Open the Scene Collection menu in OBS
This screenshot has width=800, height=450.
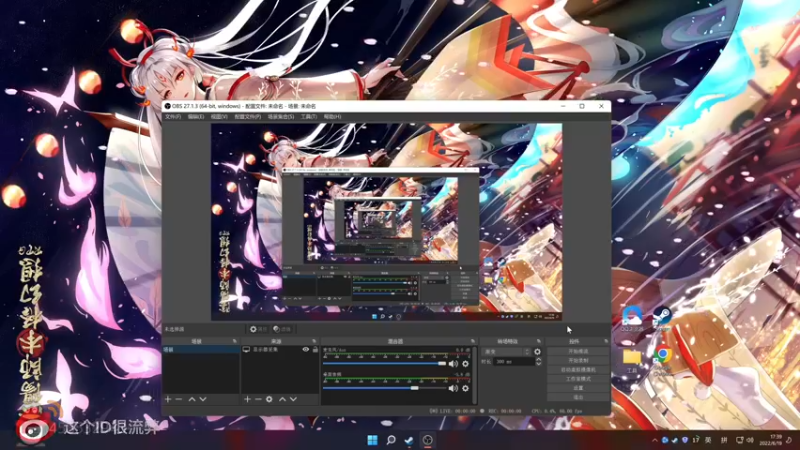pyautogui.click(x=281, y=117)
